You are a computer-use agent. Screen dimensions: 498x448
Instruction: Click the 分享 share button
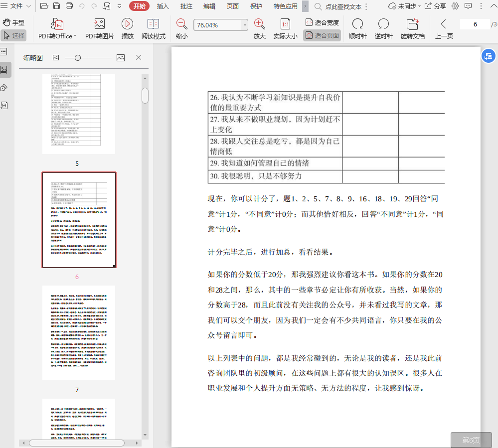tap(435, 6)
